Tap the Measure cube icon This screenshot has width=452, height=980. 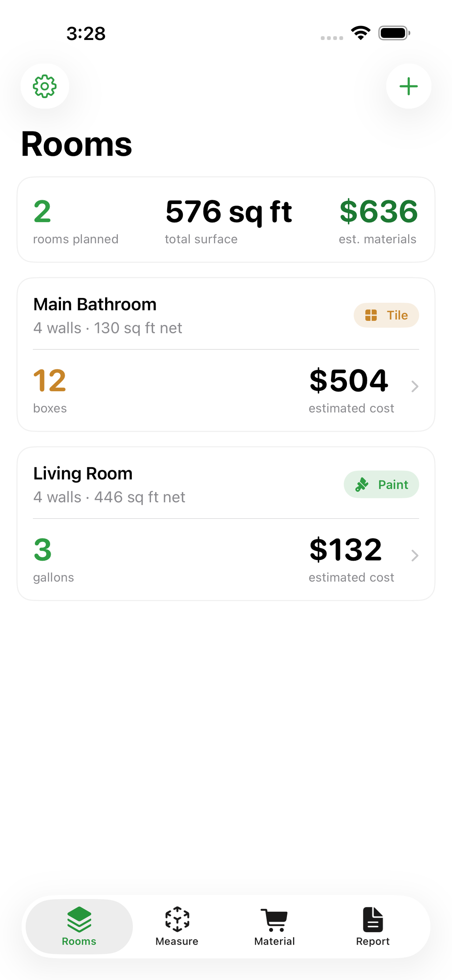[177, 919]
